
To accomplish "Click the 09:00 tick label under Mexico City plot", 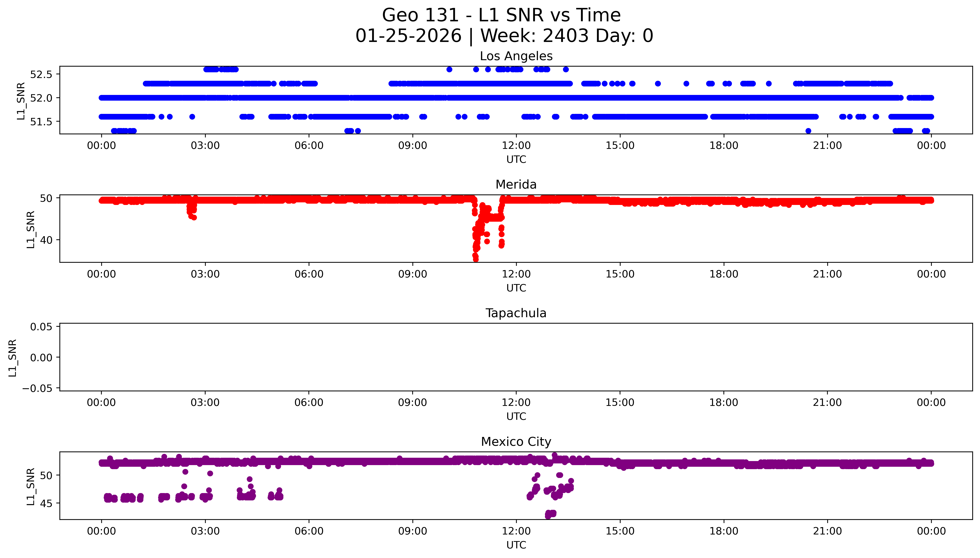I will tap(412, 531).
